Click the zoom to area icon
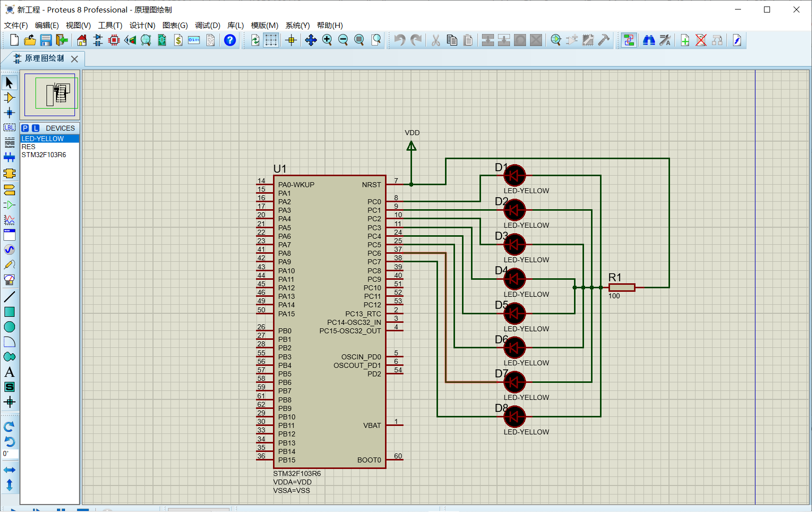Viewport: 812px width, 512px height. pyautogui.click(x=376, y=40)
